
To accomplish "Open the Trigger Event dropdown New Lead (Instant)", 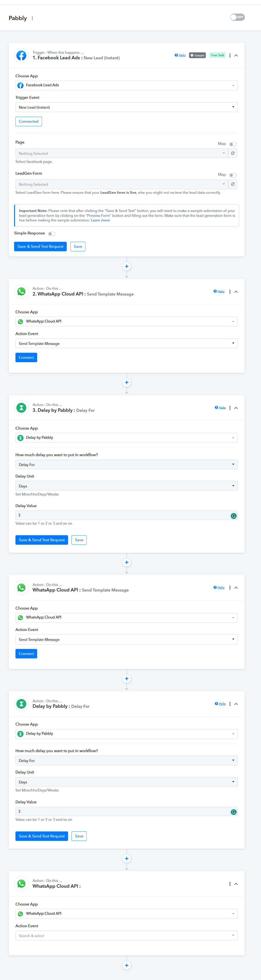I will click(x=126, y=107).
